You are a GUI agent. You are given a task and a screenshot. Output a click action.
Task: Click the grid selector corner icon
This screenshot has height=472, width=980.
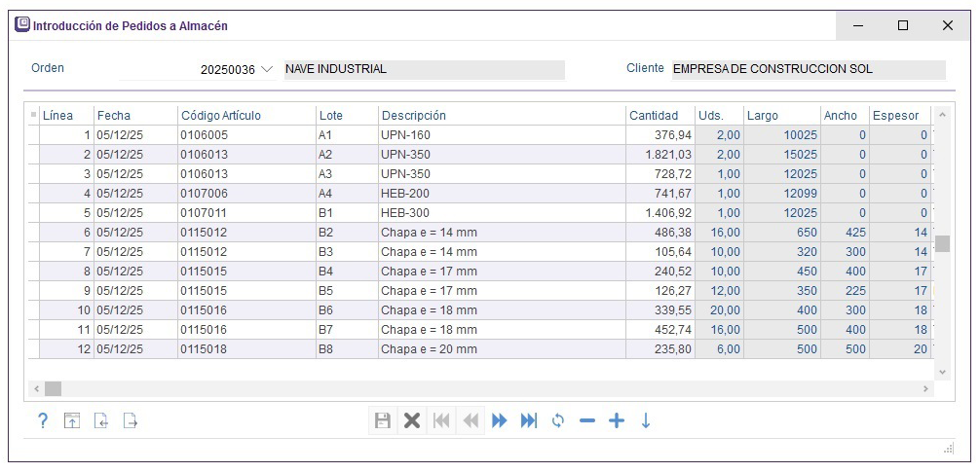pos(34,116)
